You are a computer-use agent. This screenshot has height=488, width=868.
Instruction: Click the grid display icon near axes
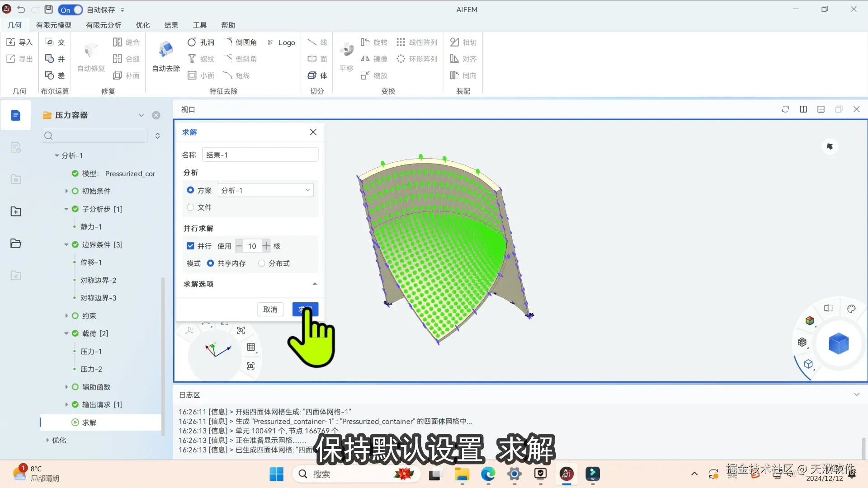(251, 347)
